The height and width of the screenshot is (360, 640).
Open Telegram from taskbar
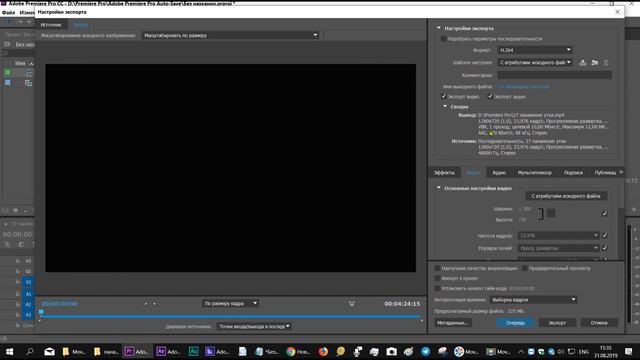pyautogui.click(x=425, y=351)
